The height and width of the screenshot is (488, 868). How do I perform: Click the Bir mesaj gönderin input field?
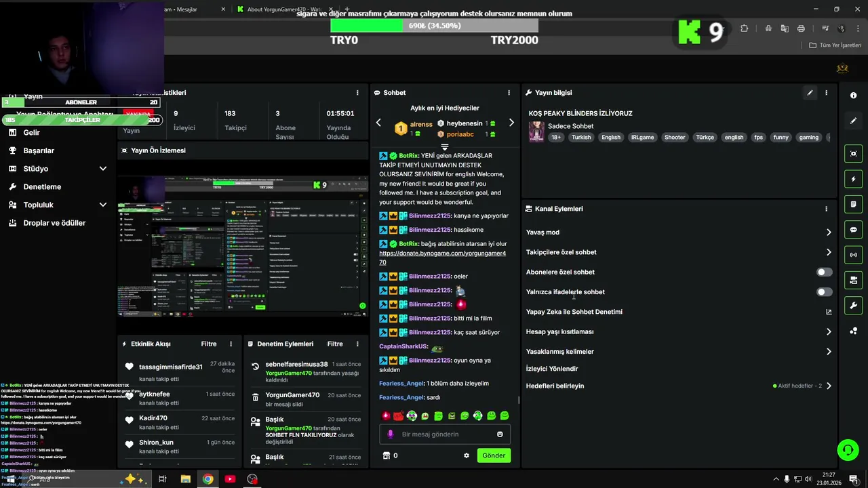(x=443, y=434)
